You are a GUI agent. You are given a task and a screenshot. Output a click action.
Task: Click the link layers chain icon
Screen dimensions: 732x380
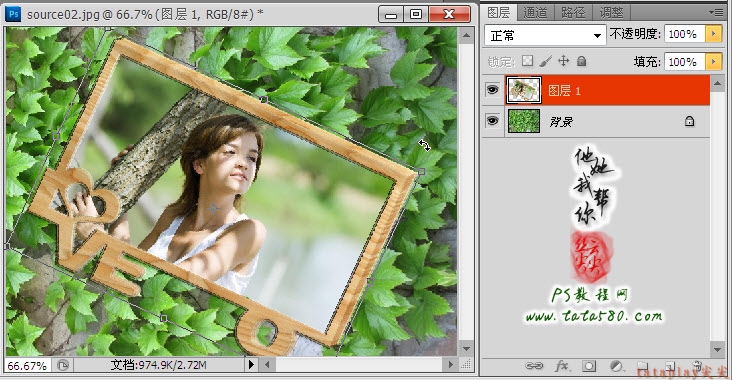pyautogui.click(x=534, y=366)
